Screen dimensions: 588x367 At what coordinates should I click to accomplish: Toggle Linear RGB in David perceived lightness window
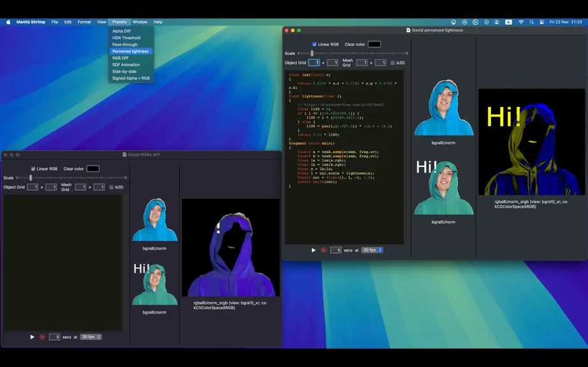tap(314, 44)
